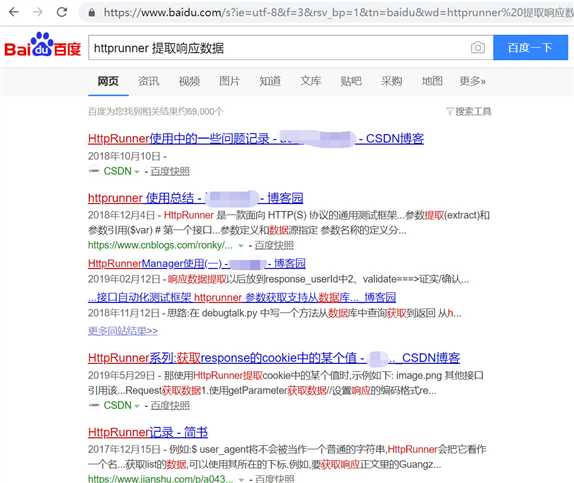574x483 pixels.
Task: Click the CSDN source label under cookie result
Action: pyautogui.click(x=118, y=405)
